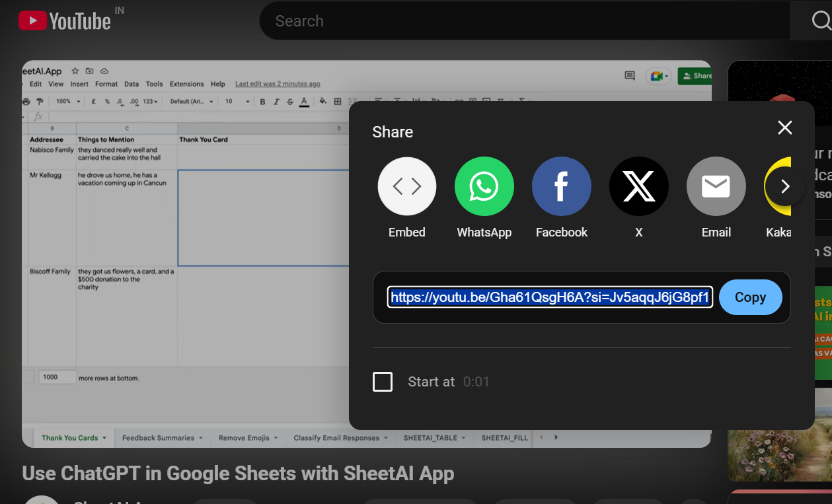Click the Edit menu shown in the video
This screenshot has width=832, height=504.
tap(36, 84)
